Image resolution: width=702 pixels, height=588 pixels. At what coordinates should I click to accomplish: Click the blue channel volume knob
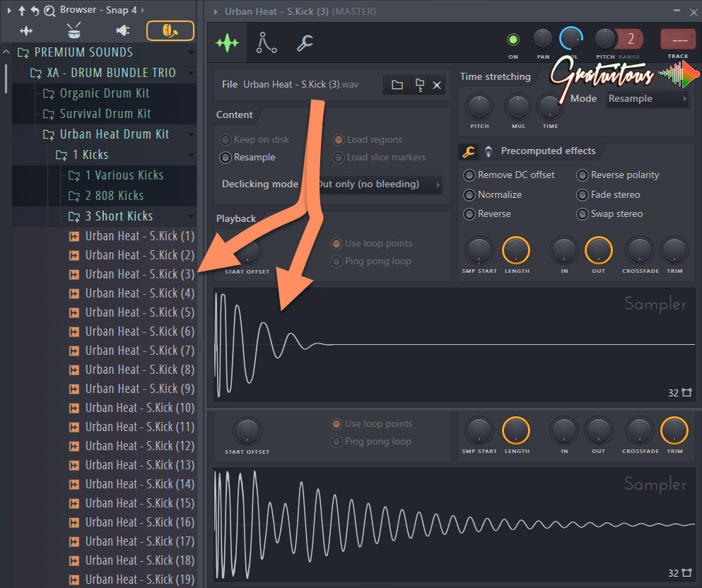coord(571,38)
